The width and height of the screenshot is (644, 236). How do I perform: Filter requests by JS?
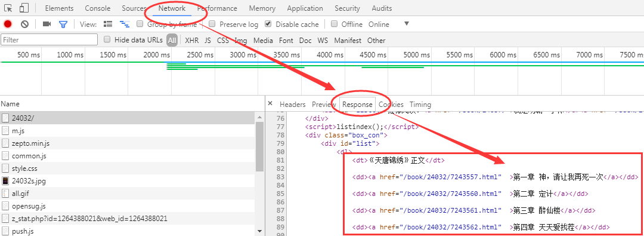point(208,41)
